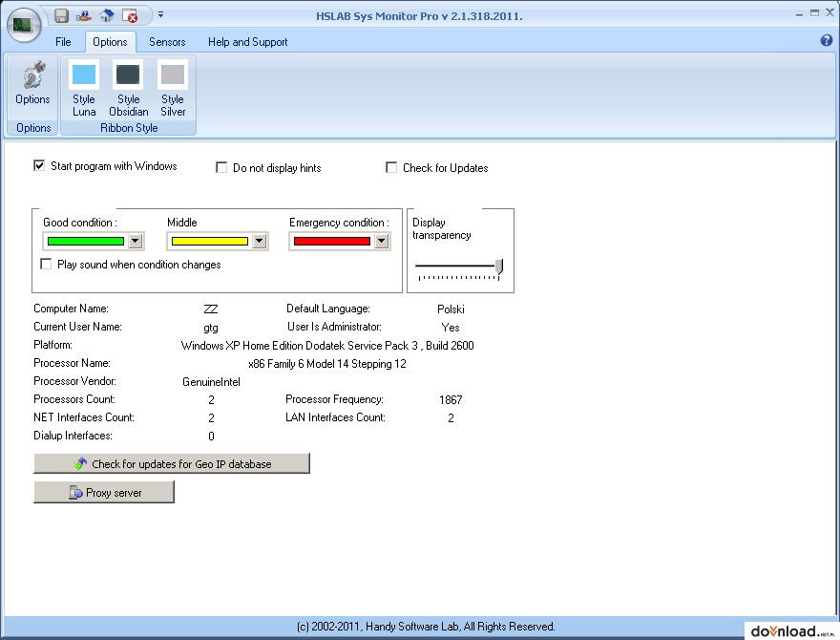Click the hand-holding-help icon in quick toolbar

click(x=84, y=16)
